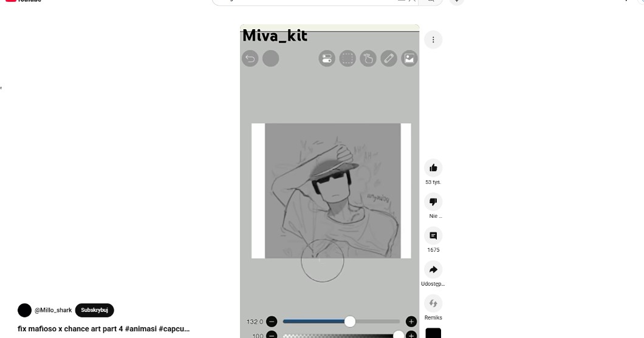The height and width of the screenshot is (338, 644).
Task: Tap the gray circle next to undo
Action: tap(270, 58)
